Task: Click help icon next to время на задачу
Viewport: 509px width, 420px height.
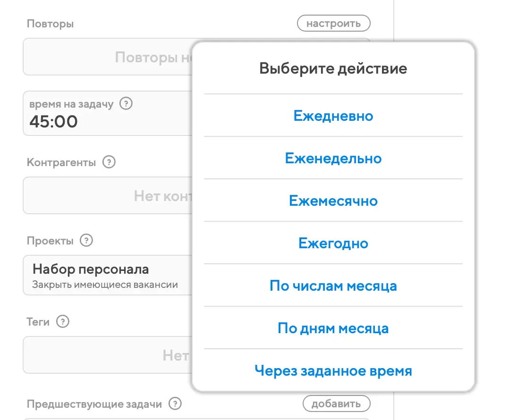Action: tap(126, 103)
